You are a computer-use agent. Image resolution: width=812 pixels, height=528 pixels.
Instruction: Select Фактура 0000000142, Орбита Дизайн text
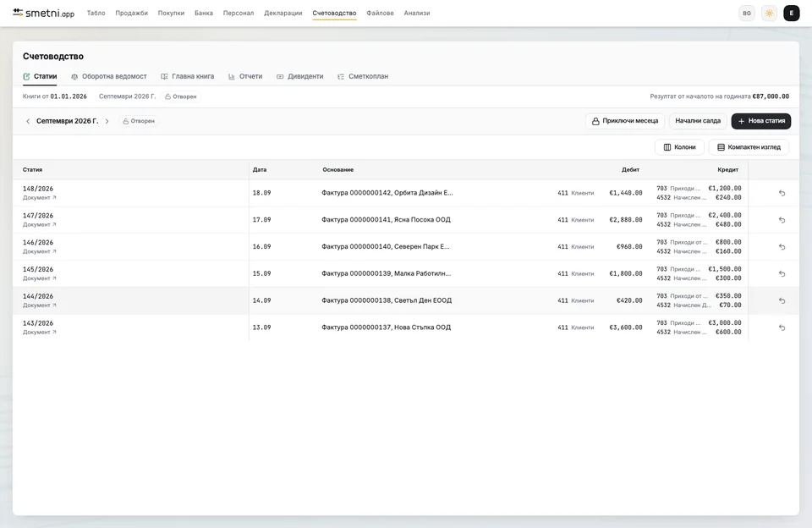(387, 193)
